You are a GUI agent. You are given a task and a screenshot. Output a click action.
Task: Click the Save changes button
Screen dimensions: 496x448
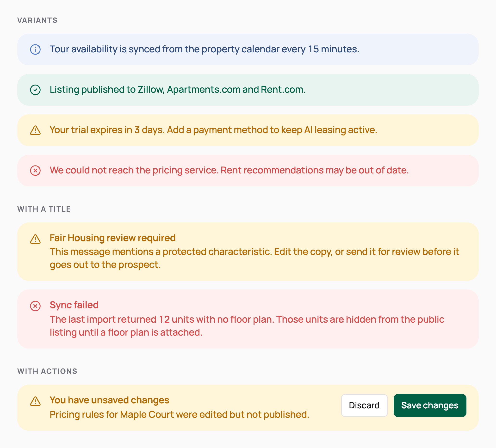430,405
